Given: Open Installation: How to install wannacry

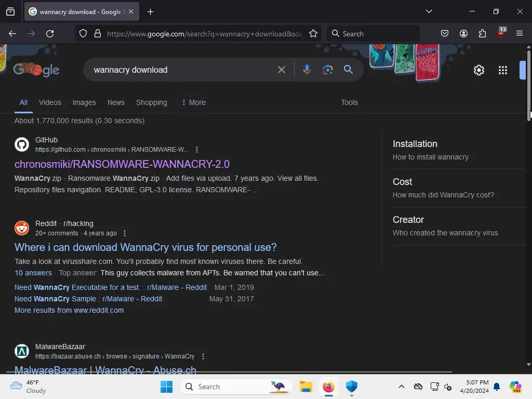Looking at the screenshot, I should pyautogui.click(x=459, y=150).
